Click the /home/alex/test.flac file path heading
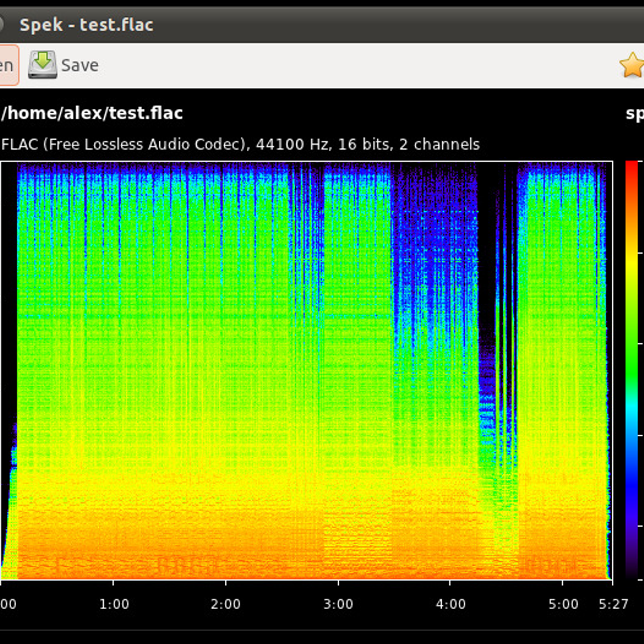 [92, 113]
